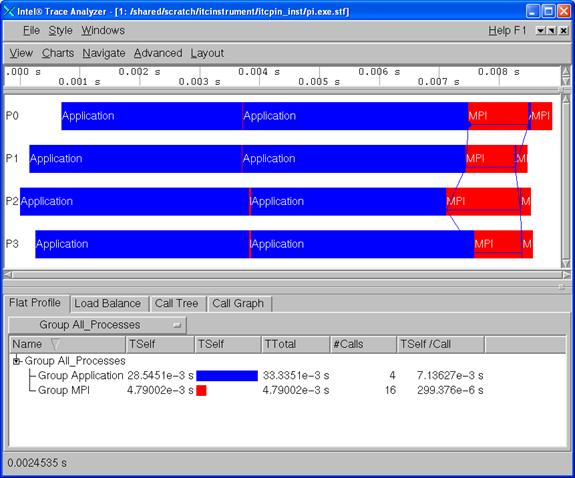
Task: Click the P3 first red MPI segment
Action: (x=498, y=244)
